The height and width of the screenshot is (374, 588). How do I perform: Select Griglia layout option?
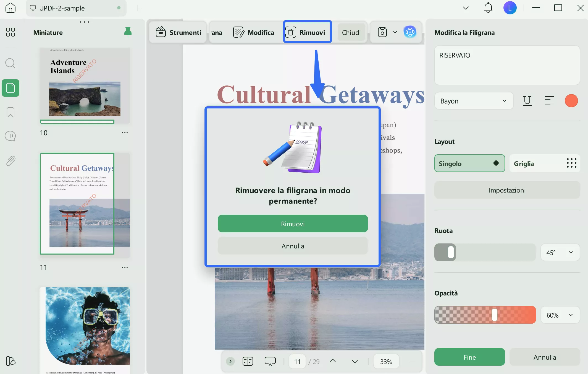click(545, 163)
